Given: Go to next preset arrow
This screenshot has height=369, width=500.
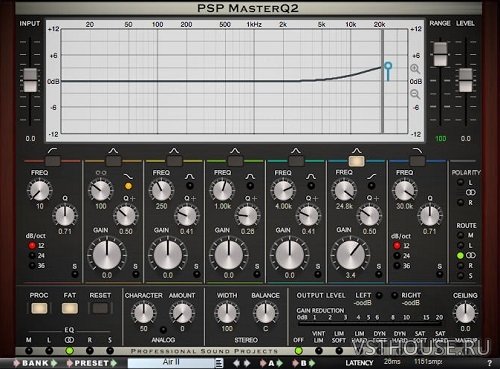Looking at the screenshot, I should (114, 363).
